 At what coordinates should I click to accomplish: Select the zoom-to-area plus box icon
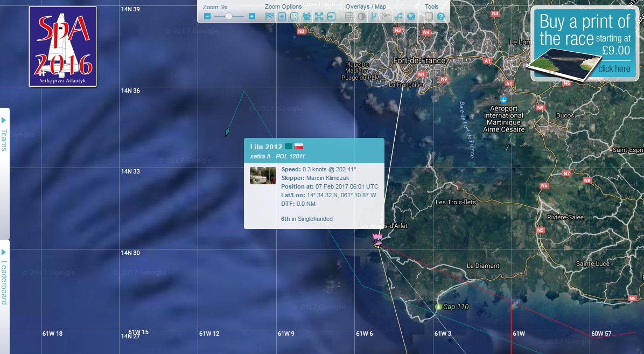click(x=282, y=17)
